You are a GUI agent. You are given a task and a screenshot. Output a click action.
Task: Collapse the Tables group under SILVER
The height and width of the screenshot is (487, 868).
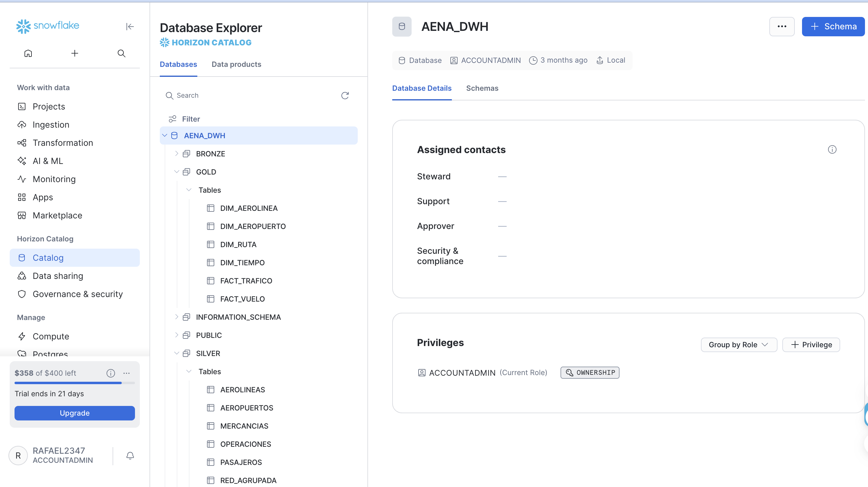[x=189, y=371]
